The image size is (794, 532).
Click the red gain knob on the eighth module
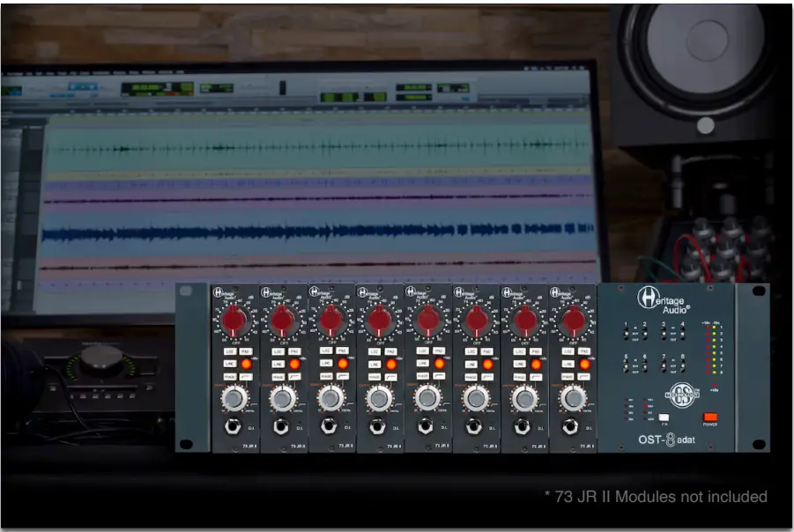573,321
